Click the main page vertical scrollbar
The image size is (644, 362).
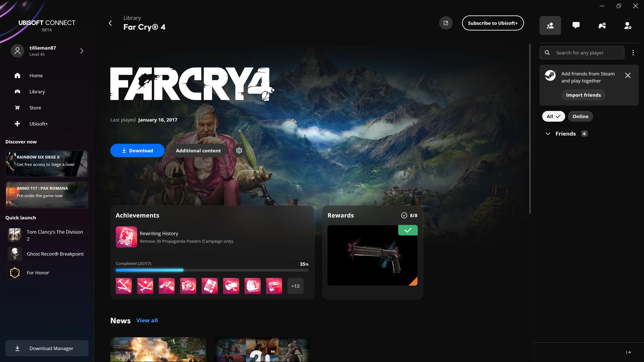click(530, 129)
